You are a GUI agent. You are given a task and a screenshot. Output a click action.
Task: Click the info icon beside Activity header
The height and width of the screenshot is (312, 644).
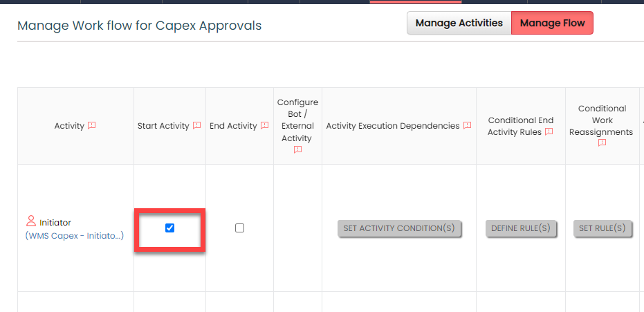91,126
